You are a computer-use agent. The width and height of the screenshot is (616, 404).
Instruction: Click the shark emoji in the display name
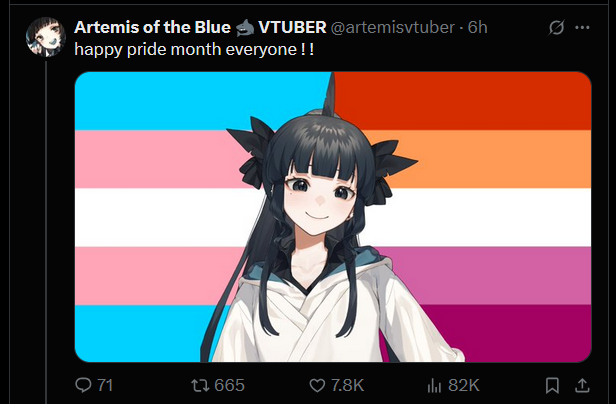245,28
